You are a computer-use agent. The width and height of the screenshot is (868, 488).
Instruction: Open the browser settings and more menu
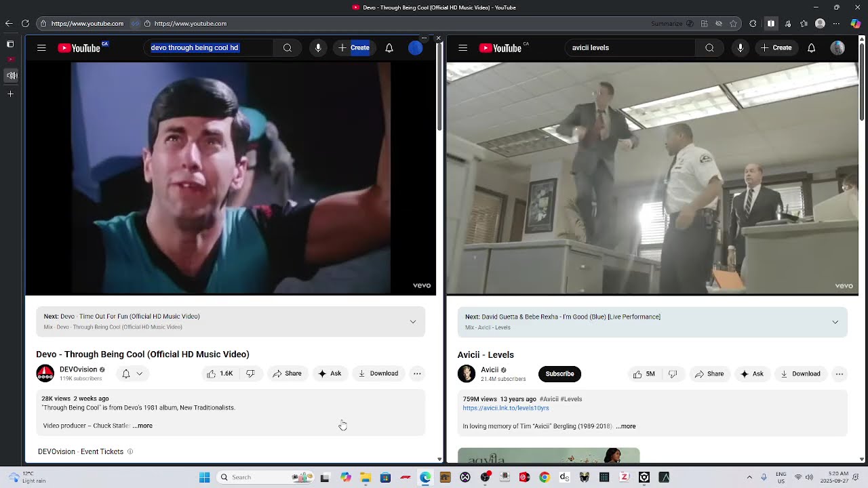tap(836, 23)
